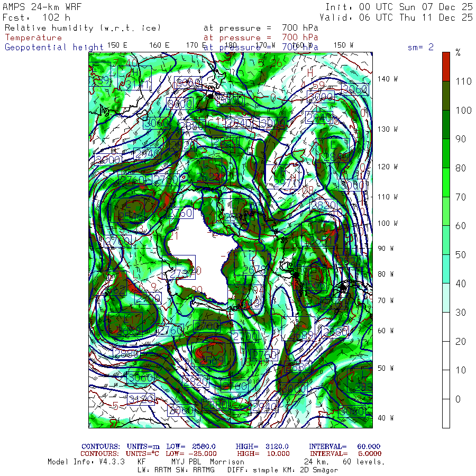Click the '0' color bar label

pos(459,399)
